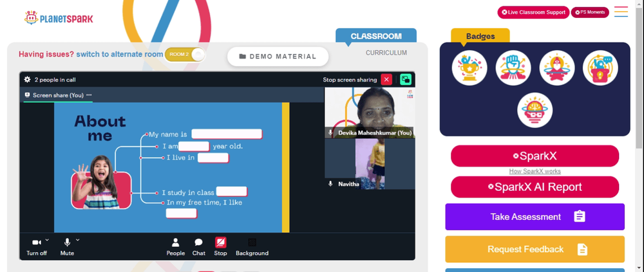Click the year old age blank
This screenshot has width=644, height=272.
coord(194,147)
